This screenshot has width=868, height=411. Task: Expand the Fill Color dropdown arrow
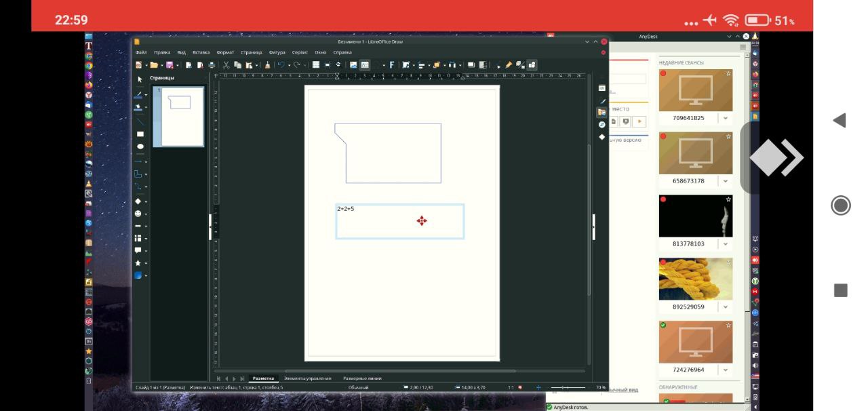point(146,108)
